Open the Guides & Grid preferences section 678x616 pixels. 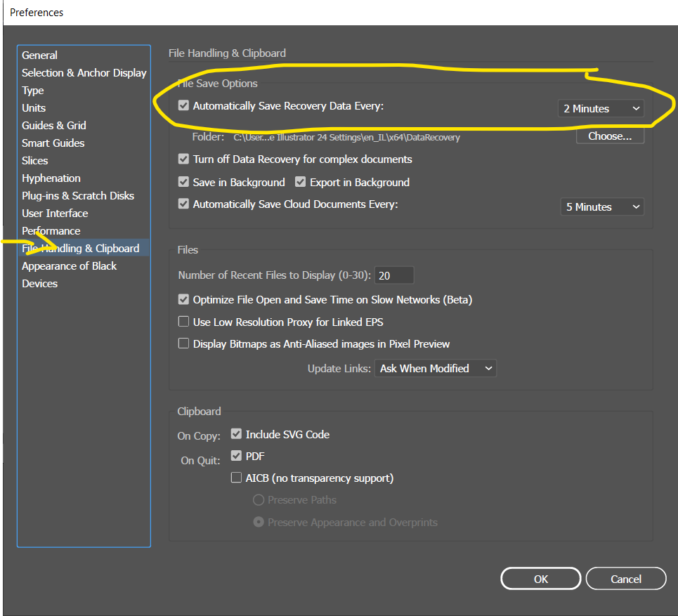tap(54, 126)
